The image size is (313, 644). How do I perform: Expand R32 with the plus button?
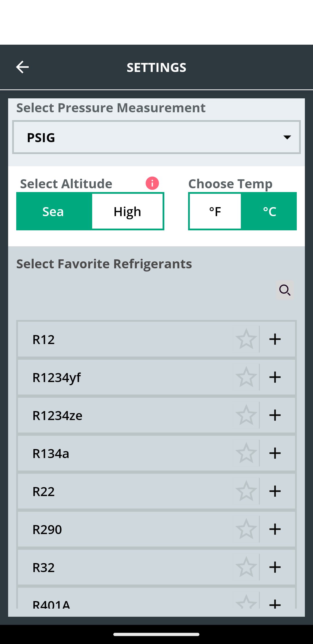275,567
